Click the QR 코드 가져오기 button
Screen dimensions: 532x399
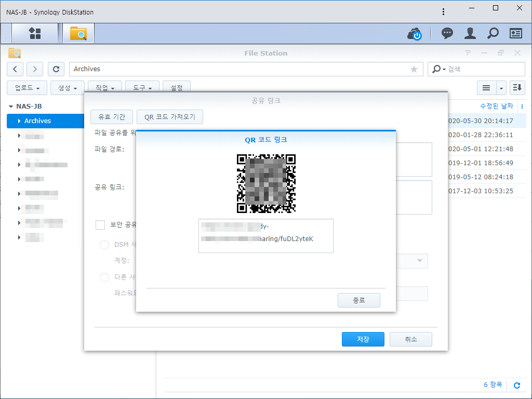[x=170, y=117]
